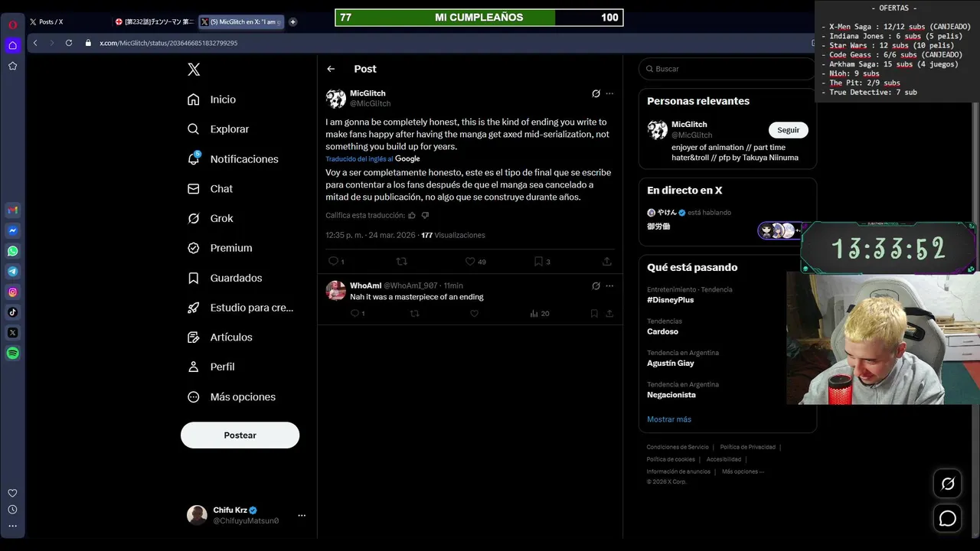Switch to the Posts / X tab
The height and width of the screenshot is (551, 980).
pos(67,22)
